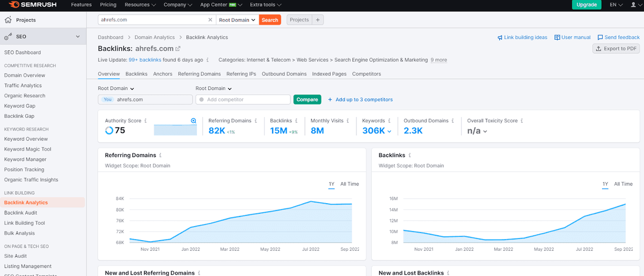
Task: Switch to the Indexed Pages tab
Action: point(329,74)
